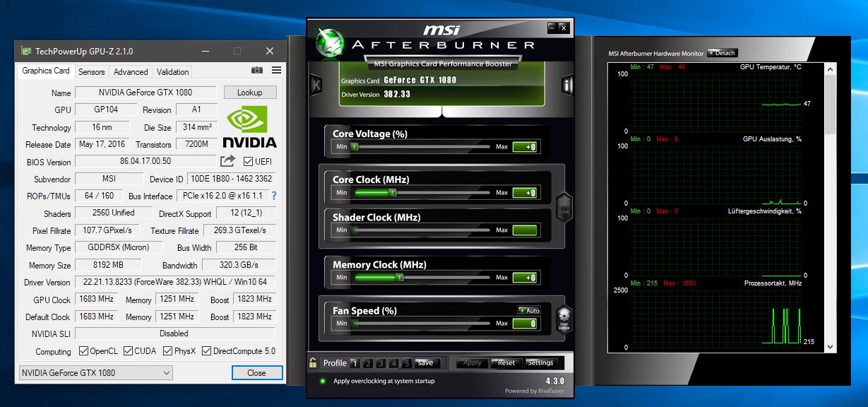Toggle the core/shader clock Link button

pos(564,208)
